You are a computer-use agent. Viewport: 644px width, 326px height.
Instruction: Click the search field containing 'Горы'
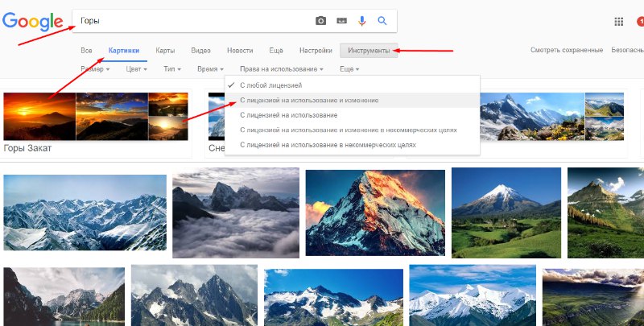click(x=193, y=21)
